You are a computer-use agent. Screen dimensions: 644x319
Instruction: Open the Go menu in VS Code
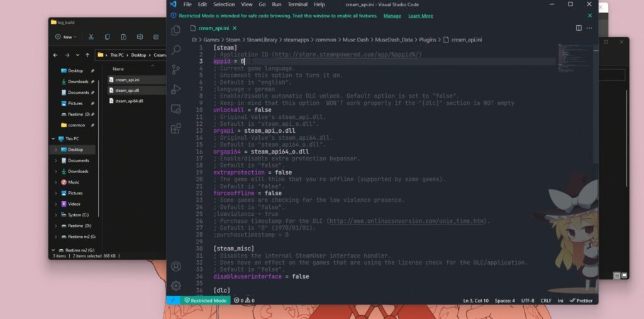pyautogui.click(x=262, y=4)
